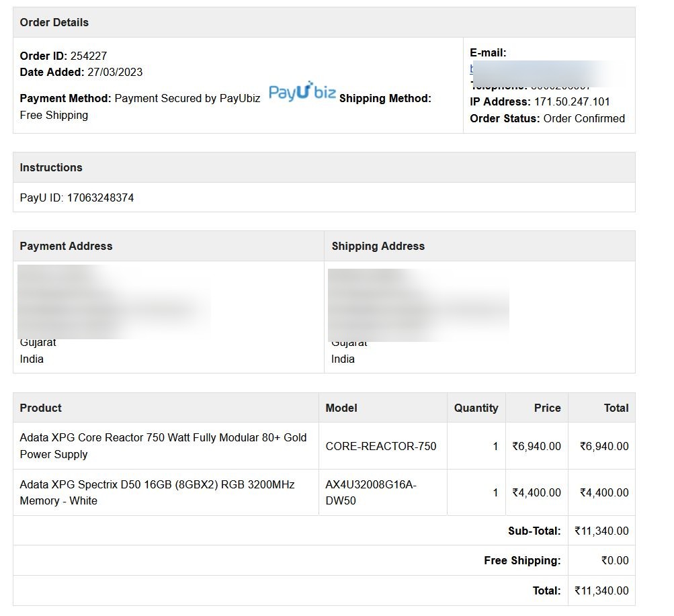Click the 'E-mail:' label
The width and height of the screenshot is (674, 616).
[488, 53]
